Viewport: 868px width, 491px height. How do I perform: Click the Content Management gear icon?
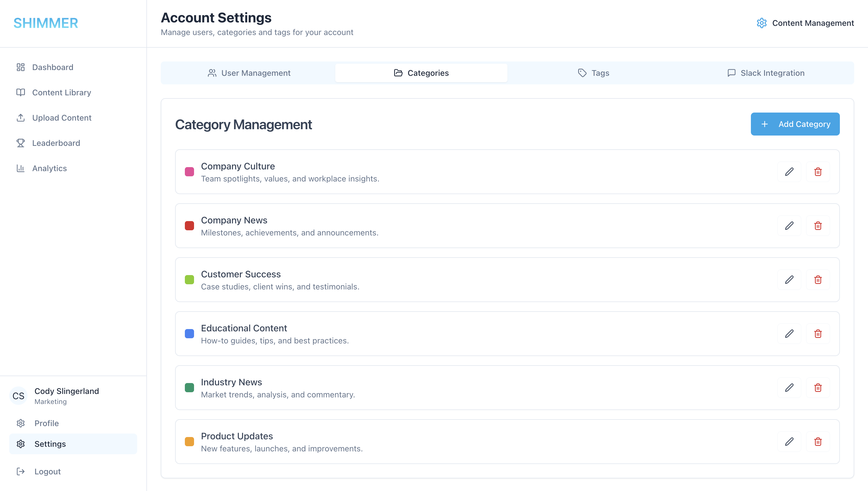[762, 23]
